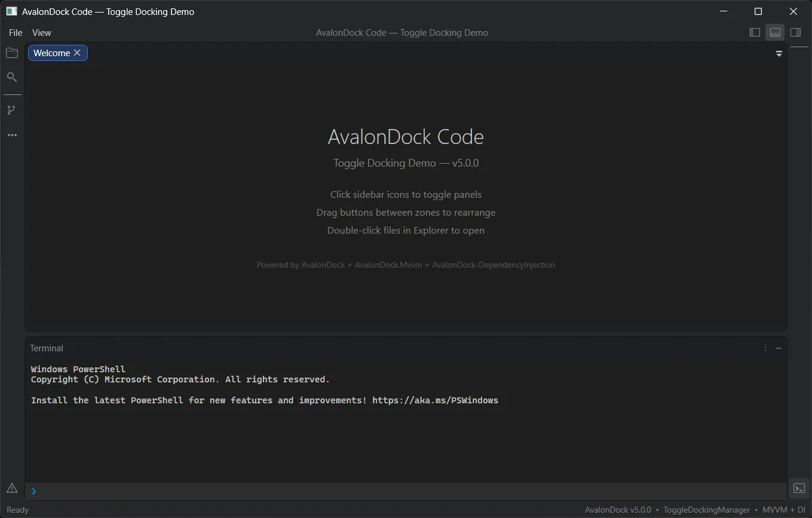Click the https://aka.ms/PSWindows URL in terminal
Viewport: 812px width, 518px height.
coord(435,400)
